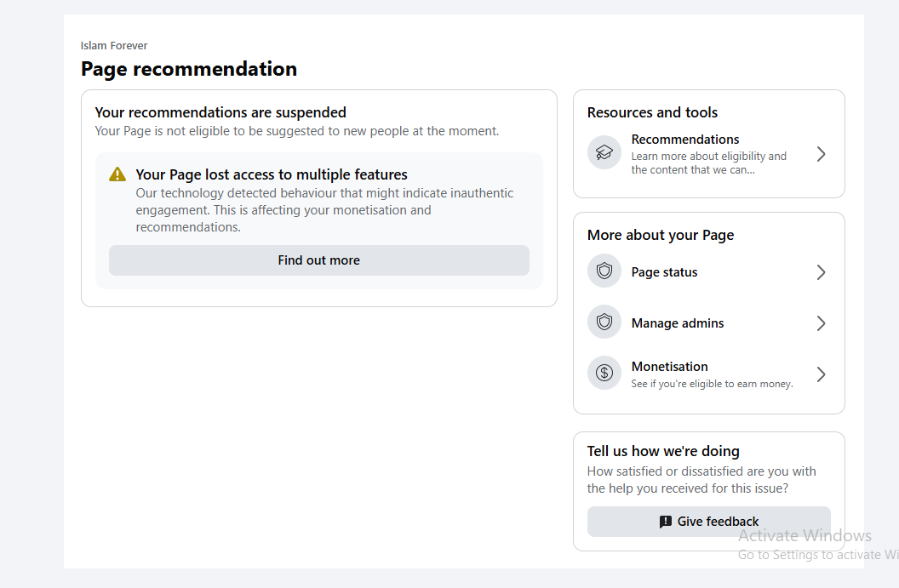
Task: Open the Manage admins chevron arrow
Action: click(x=821, y=323)
